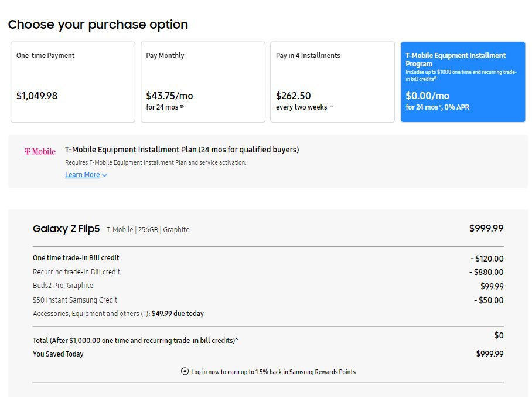Click 'Accessories, Equipment and others (1)' line

[91, 314]
